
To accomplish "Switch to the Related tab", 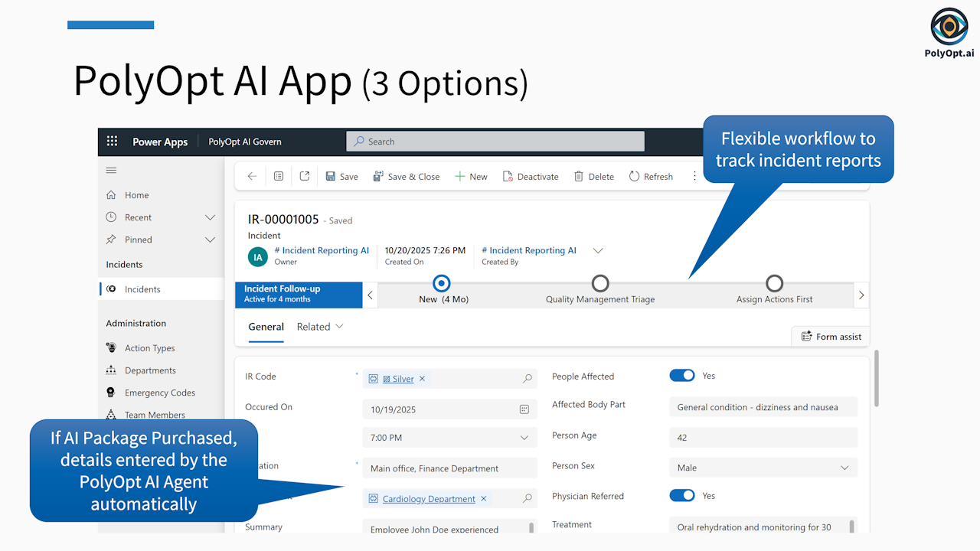I will click(x=319, y=327).
